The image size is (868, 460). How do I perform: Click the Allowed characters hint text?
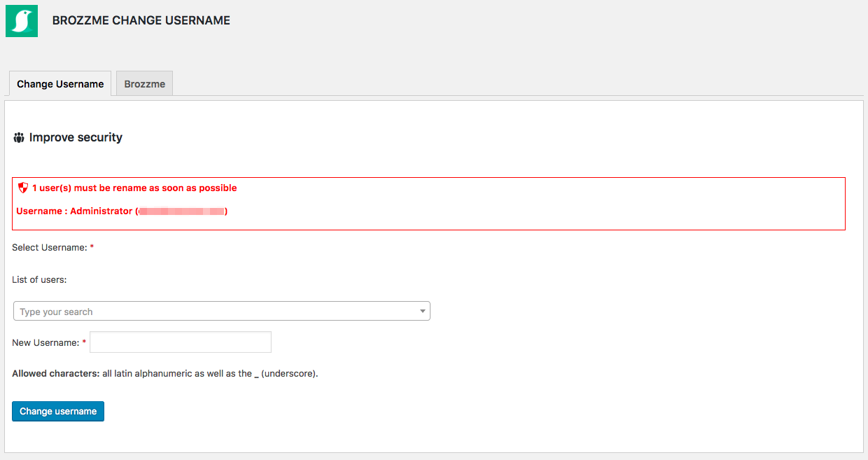pyautogui.click(x=165, y=374)
